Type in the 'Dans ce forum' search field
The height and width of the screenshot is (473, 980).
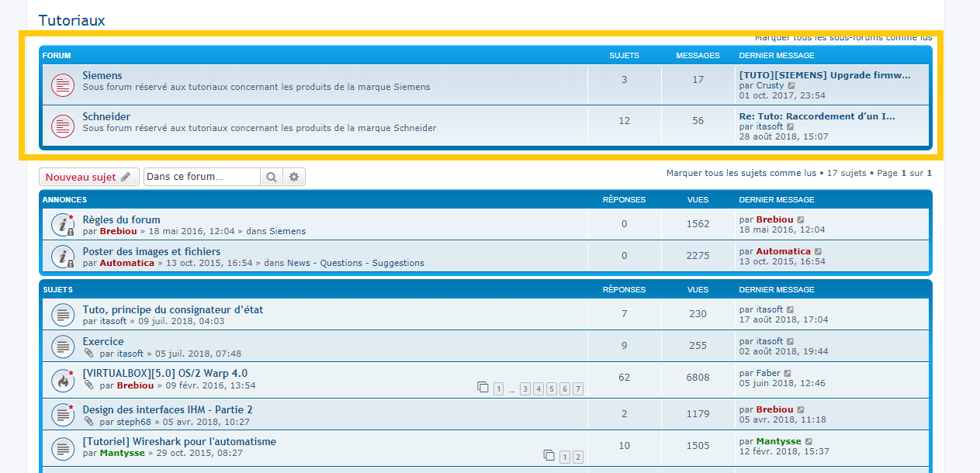tap(202, 177)
